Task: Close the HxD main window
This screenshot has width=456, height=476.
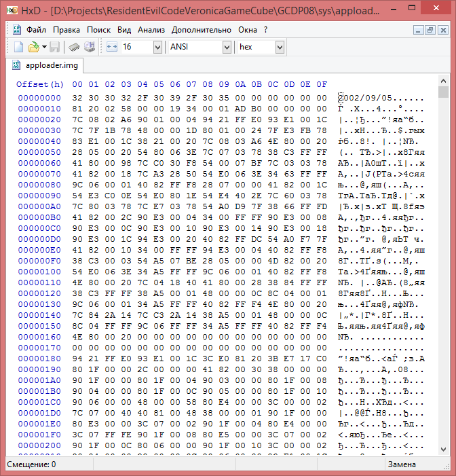Action: pos(436,8)
